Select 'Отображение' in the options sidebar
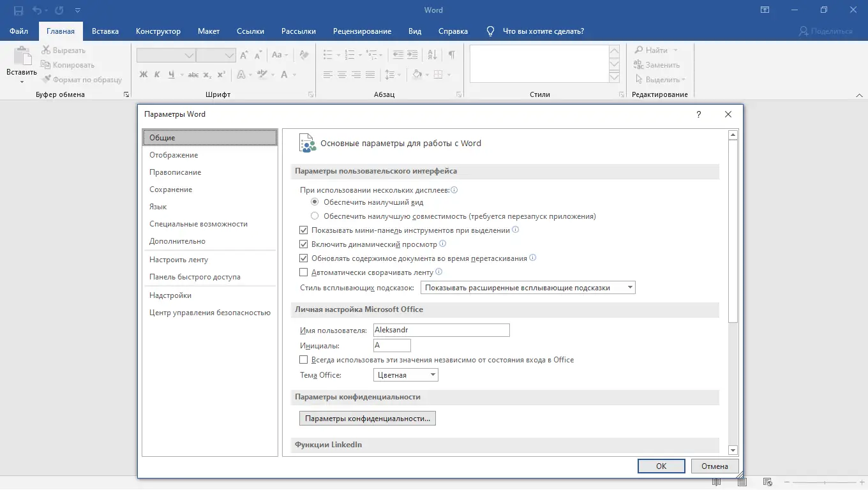This screenshot has width=868, height=490. point(210,155)
